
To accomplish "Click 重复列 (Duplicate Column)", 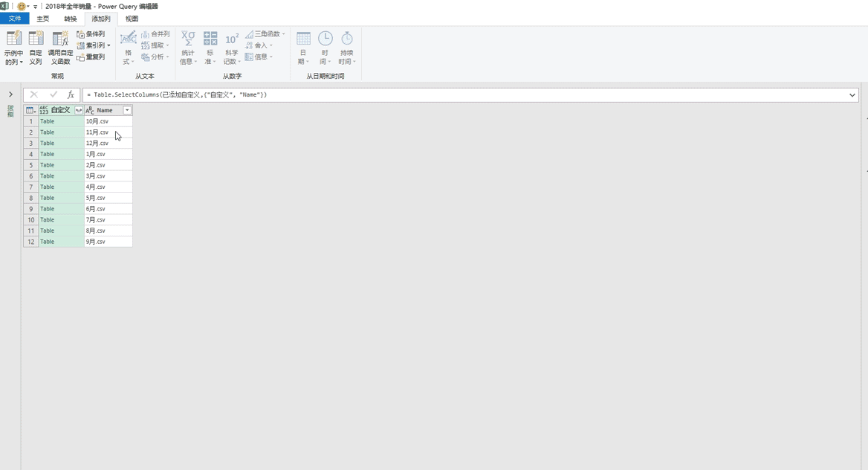I will 91,57.
